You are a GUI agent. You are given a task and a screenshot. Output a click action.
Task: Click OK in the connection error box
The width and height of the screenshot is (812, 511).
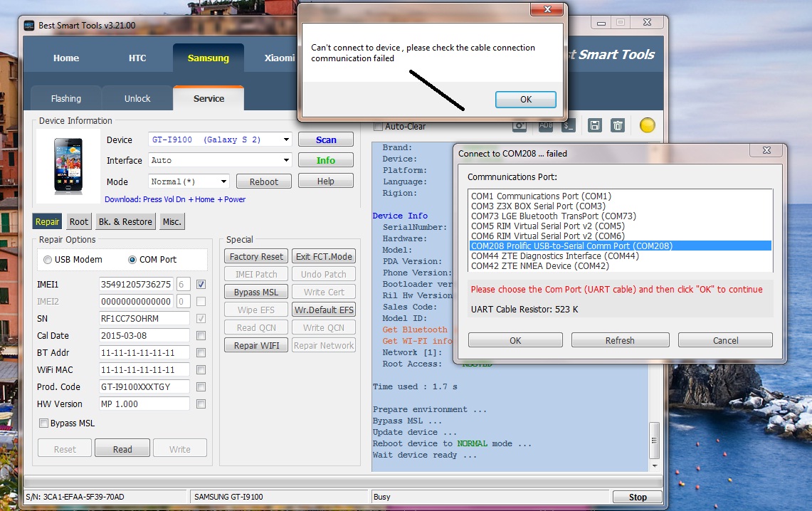click(526, 100)
